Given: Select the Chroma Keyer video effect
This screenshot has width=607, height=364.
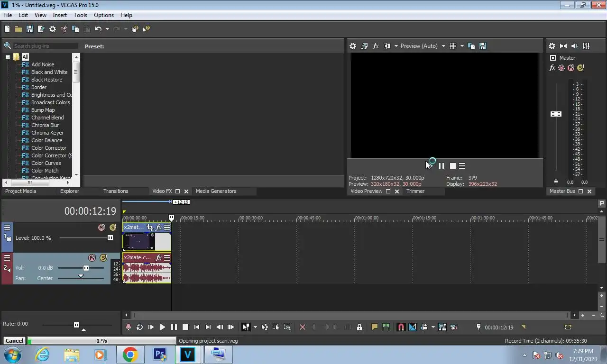Looking at the screenshot, I should [x=47, y=133].
